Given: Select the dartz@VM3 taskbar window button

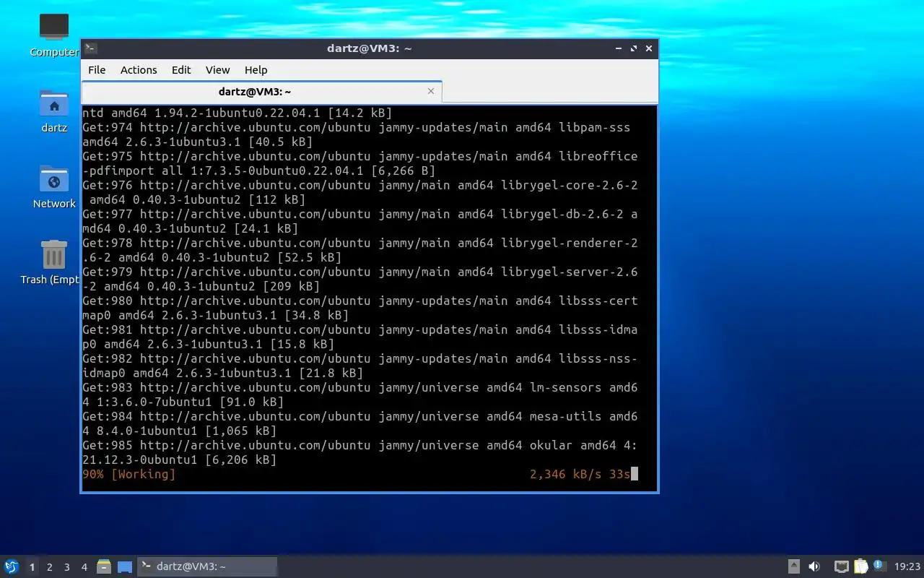Looking at the screenshot, I should tap(207, 567).
